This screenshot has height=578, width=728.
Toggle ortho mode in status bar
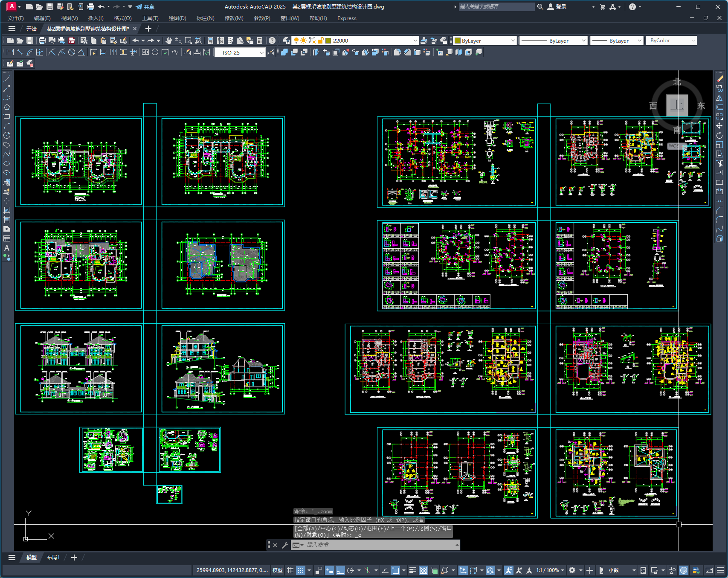340,570
